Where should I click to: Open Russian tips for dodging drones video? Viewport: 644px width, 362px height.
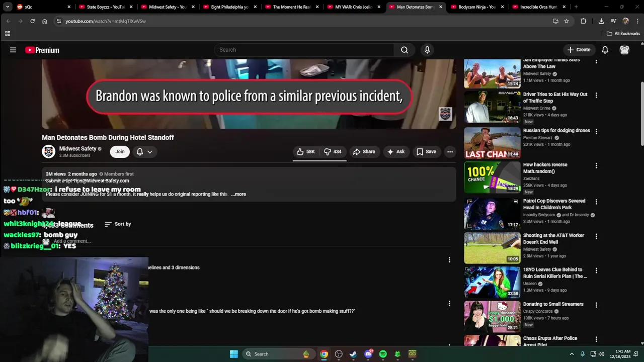pos(556,131)
